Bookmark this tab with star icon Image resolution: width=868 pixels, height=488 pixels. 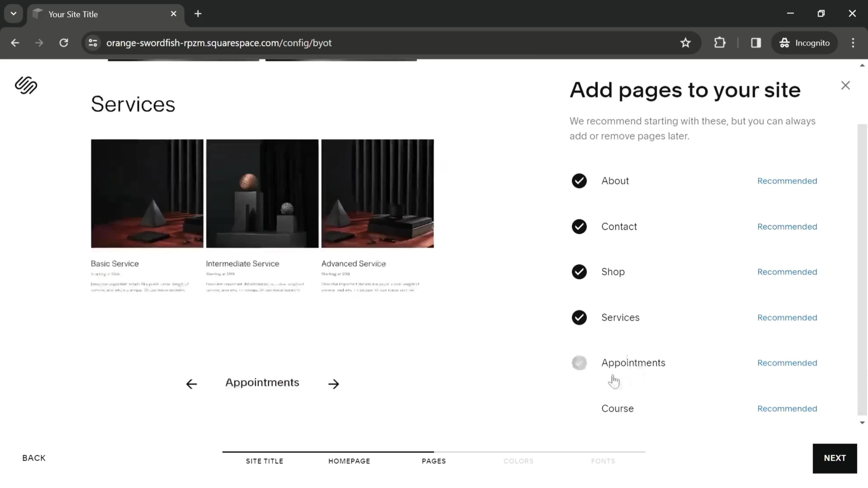[x=685, y=43]
